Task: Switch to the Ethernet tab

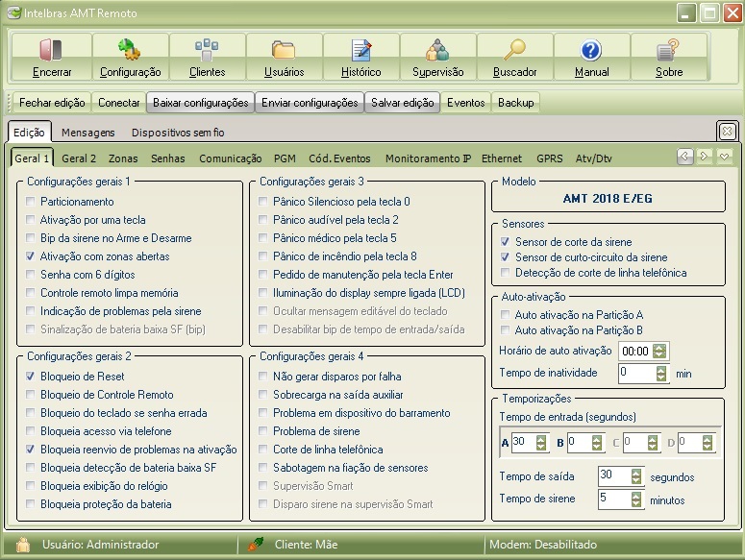Action: (501, 158)
